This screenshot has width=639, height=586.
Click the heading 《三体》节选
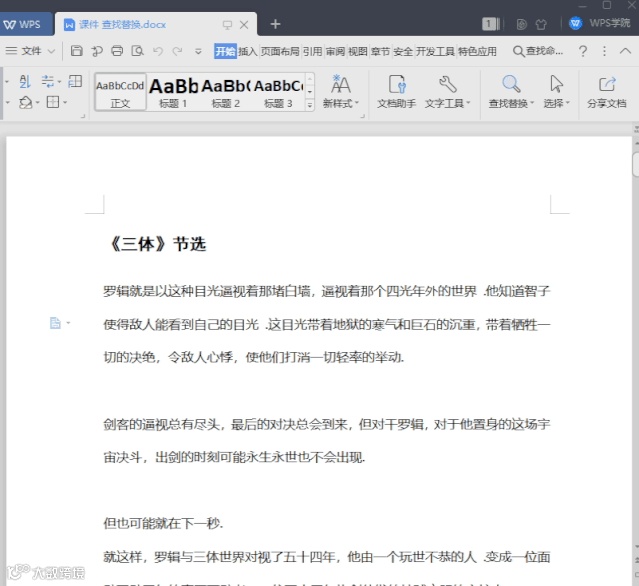pyautogui.click(x=158, y=244)
